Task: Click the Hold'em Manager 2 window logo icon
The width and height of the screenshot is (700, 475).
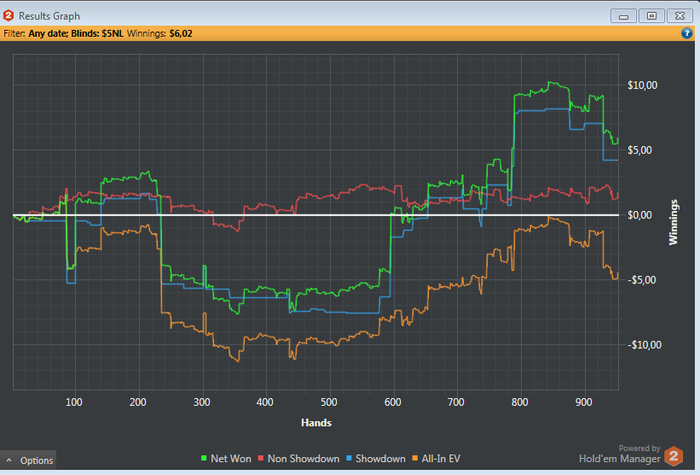Action: click(x=8, y=16)
